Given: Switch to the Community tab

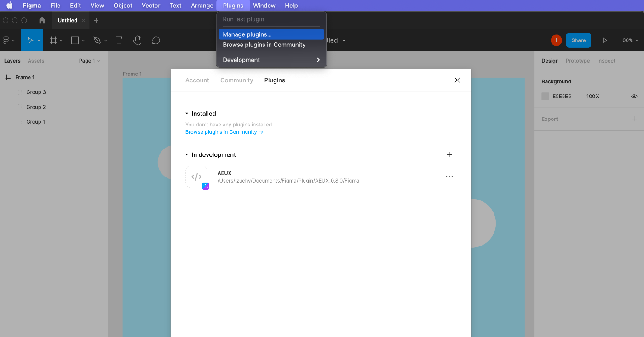Looking at the screenshot, I should tap(237, 80).
